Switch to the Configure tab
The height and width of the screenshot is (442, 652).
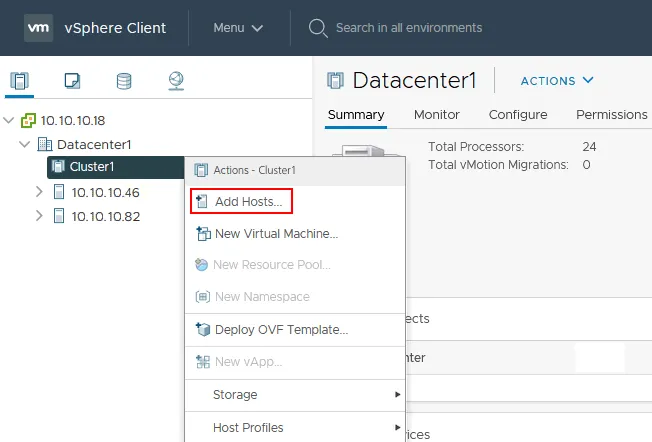tap(517, 115)
